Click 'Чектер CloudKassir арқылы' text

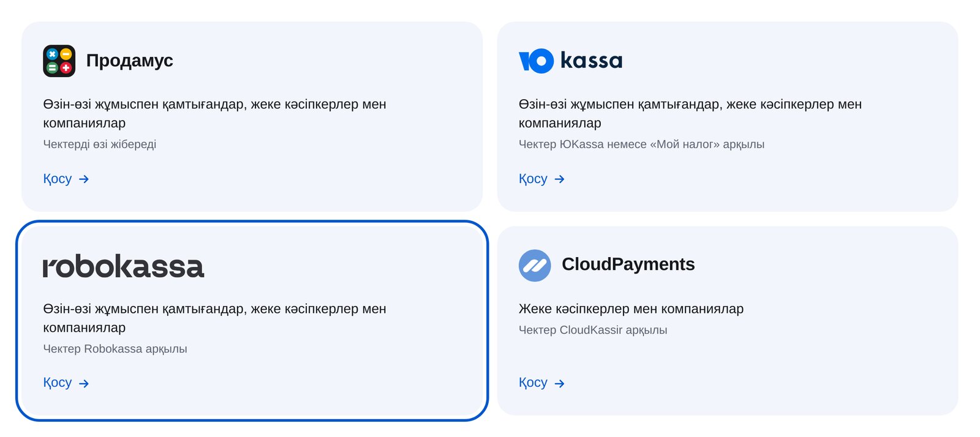coord(593,330)
